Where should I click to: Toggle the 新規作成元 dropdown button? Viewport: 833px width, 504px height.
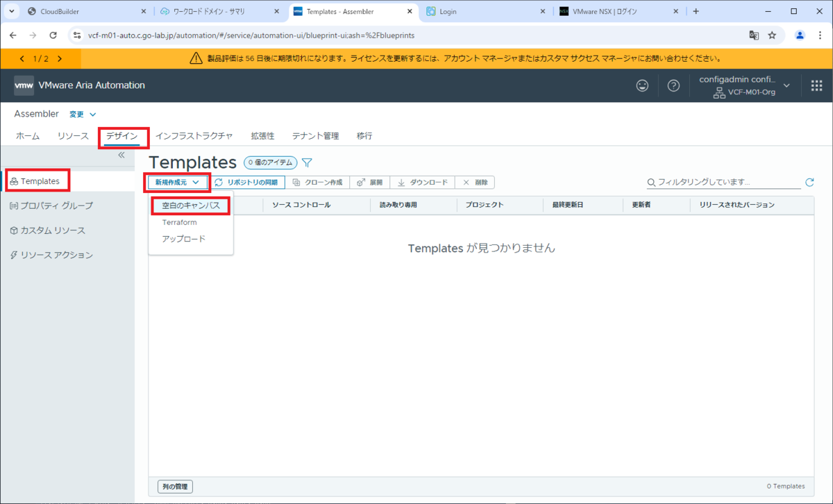pos(177,182)
